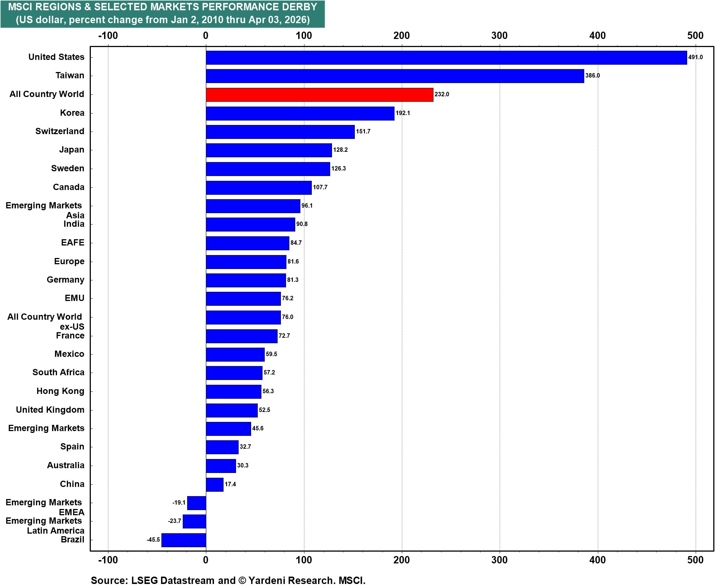The height and width of the screenshot is (588, 728).
Task: Click the Mexico bar
Action: coord(235,355)
